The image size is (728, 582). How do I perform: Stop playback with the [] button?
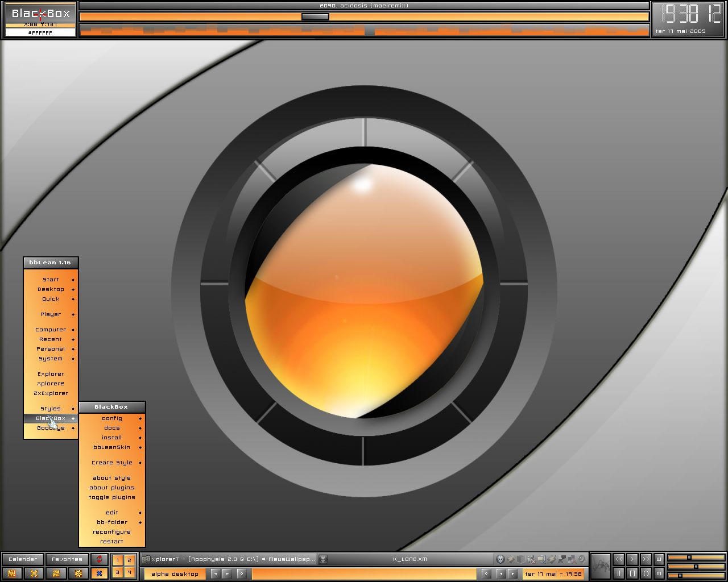pyautogui.click(x=632, y=573)
